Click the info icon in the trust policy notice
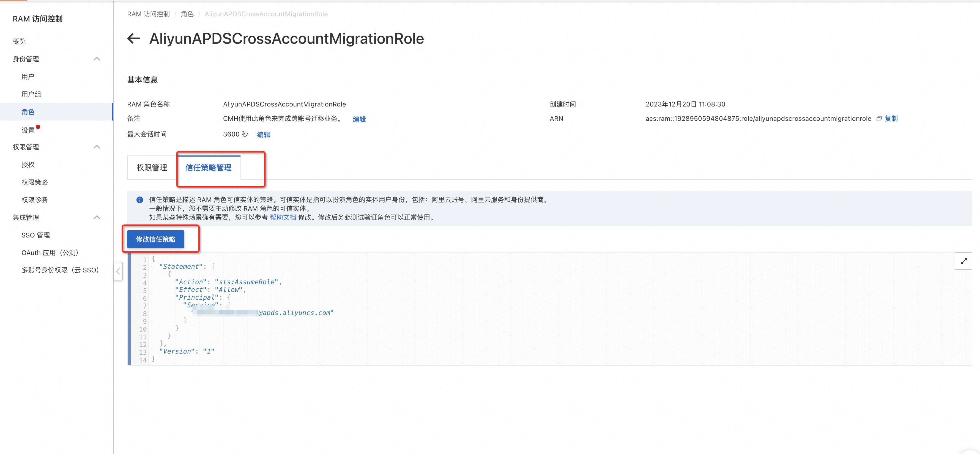 pyautogui.click(x=139, y=200)
